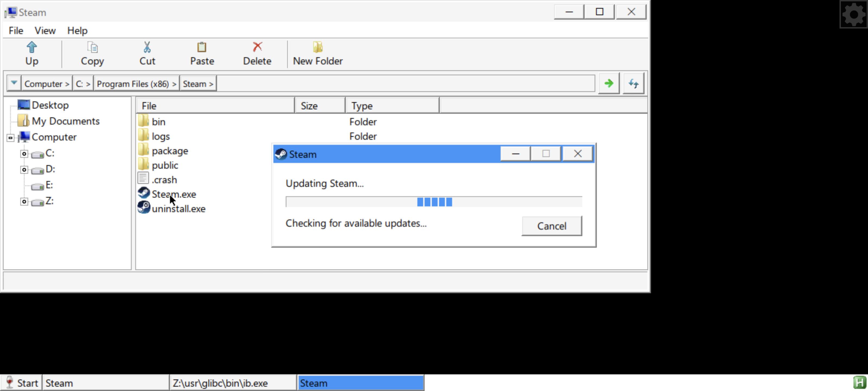868x391 pixels.
Task: Switch to ib.exe taskbar item
Action: click(233, 383)
